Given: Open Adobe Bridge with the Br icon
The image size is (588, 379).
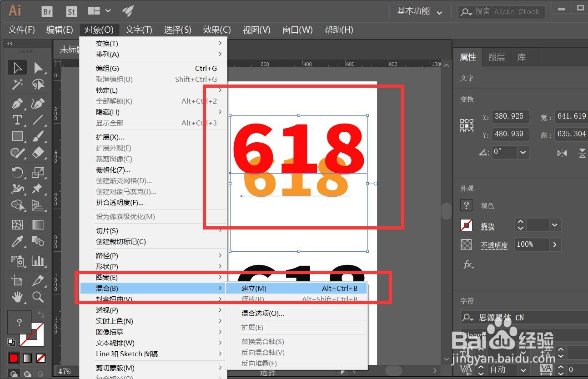Looking at the screenshot, I should point(46,11).
